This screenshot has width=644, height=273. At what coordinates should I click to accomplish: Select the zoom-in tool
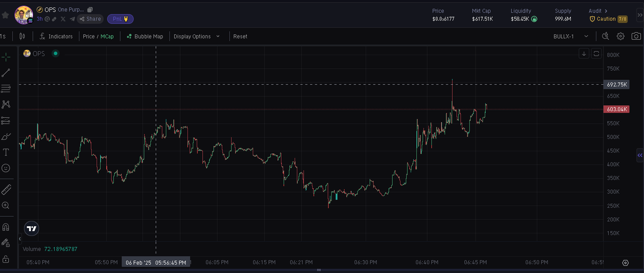[x=6, y=205]
